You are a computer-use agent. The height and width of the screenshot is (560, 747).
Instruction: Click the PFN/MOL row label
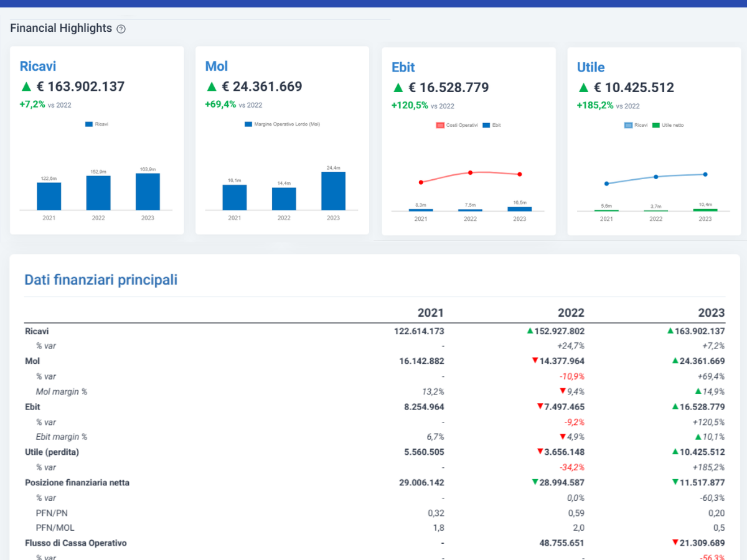tap(54, 528)
